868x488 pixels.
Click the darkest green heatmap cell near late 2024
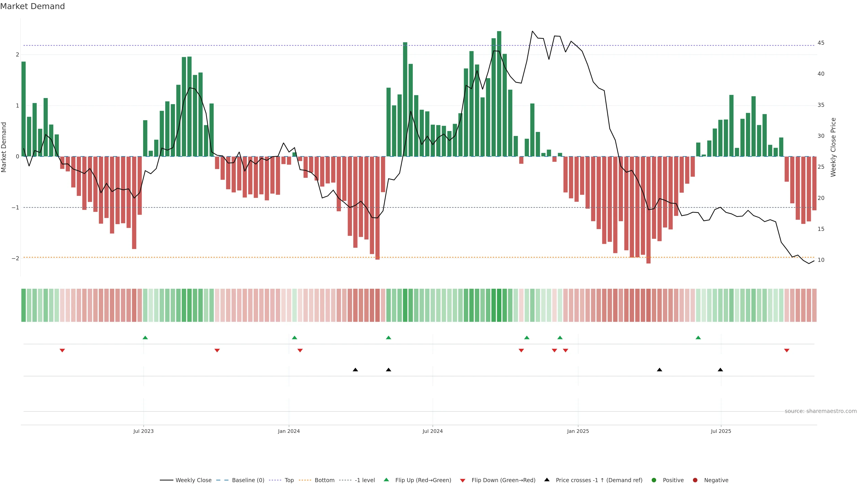point(499,305)
